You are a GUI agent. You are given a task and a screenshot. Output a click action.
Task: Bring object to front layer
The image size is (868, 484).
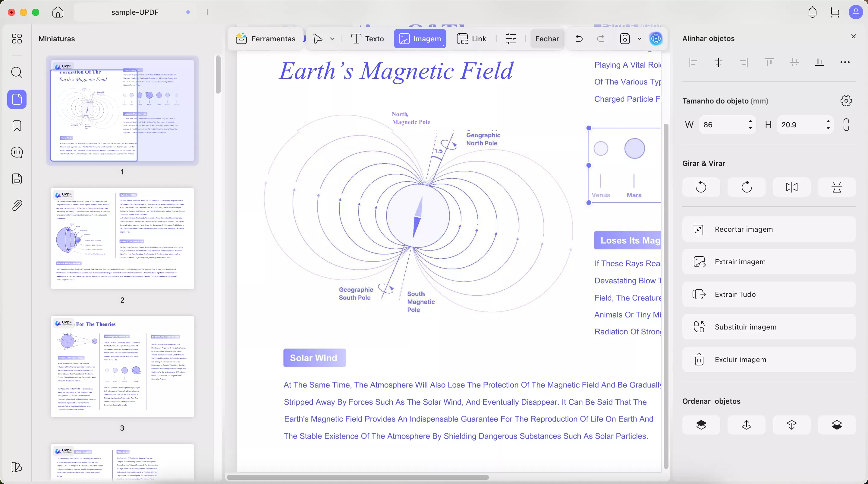coord(701,425)
